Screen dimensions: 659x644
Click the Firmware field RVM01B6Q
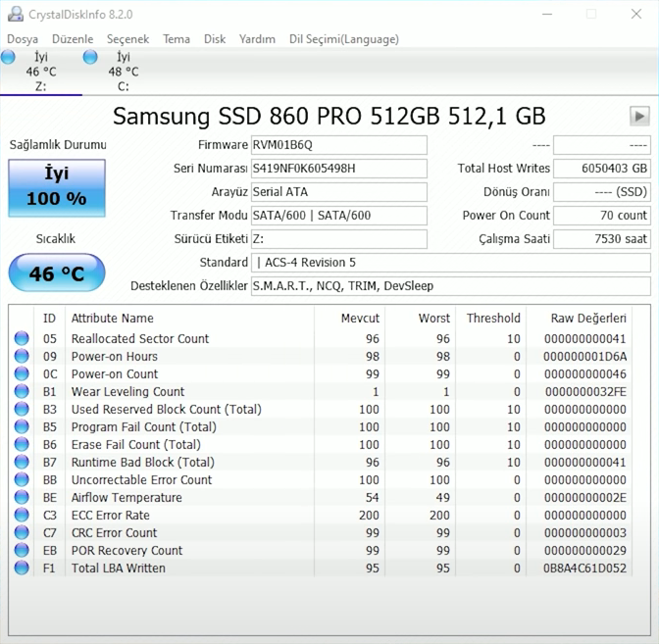coord(338,145)
